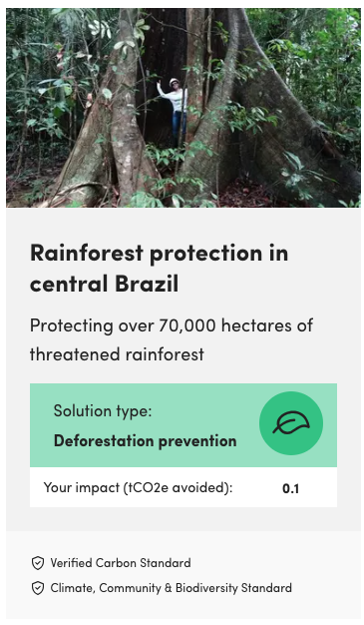364x625 pixels.
Task: Select the Deforestation prevention text
Action: tap(145, 441)
